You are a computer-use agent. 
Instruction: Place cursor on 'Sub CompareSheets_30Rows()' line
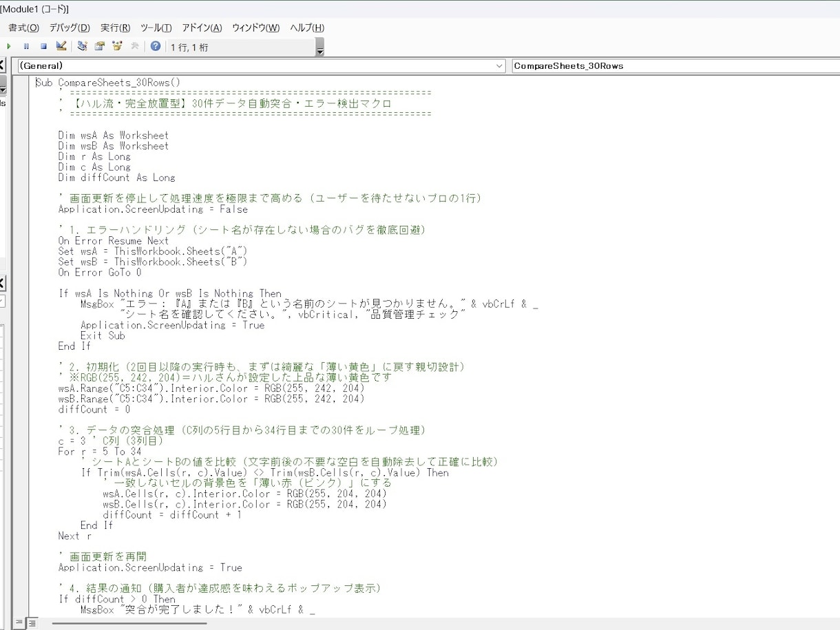coord(108,83)
